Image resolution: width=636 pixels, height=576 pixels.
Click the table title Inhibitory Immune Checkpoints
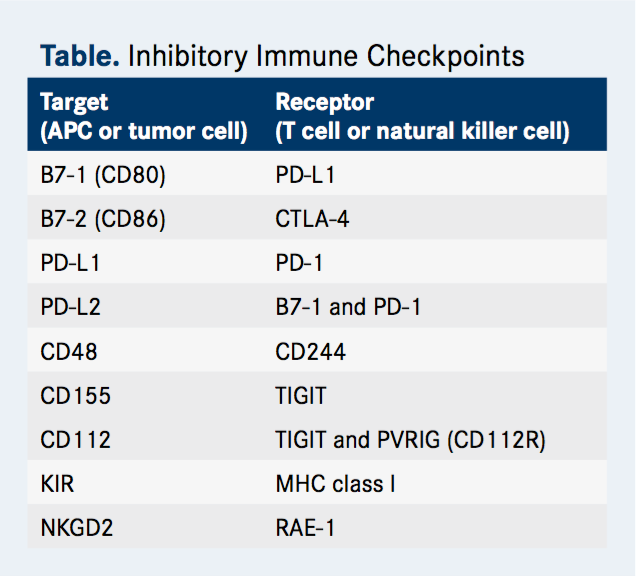[282, 56]
